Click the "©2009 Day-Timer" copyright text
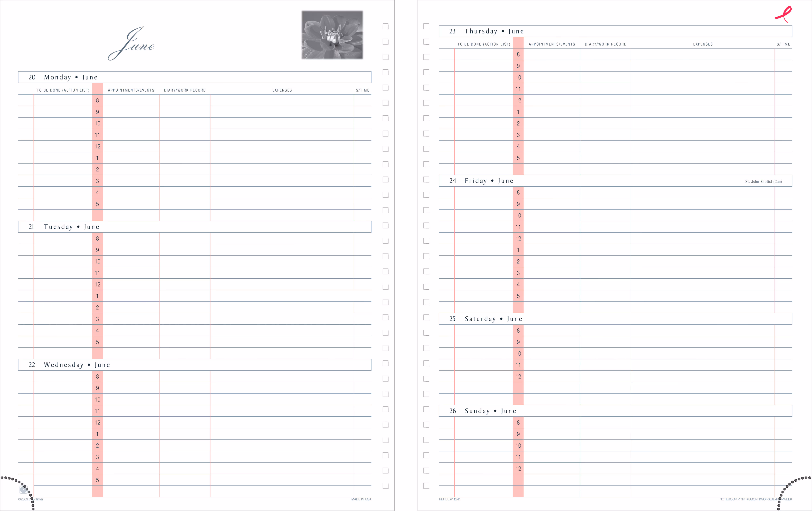Screen dimensions: 812x511 coord(31,499)
